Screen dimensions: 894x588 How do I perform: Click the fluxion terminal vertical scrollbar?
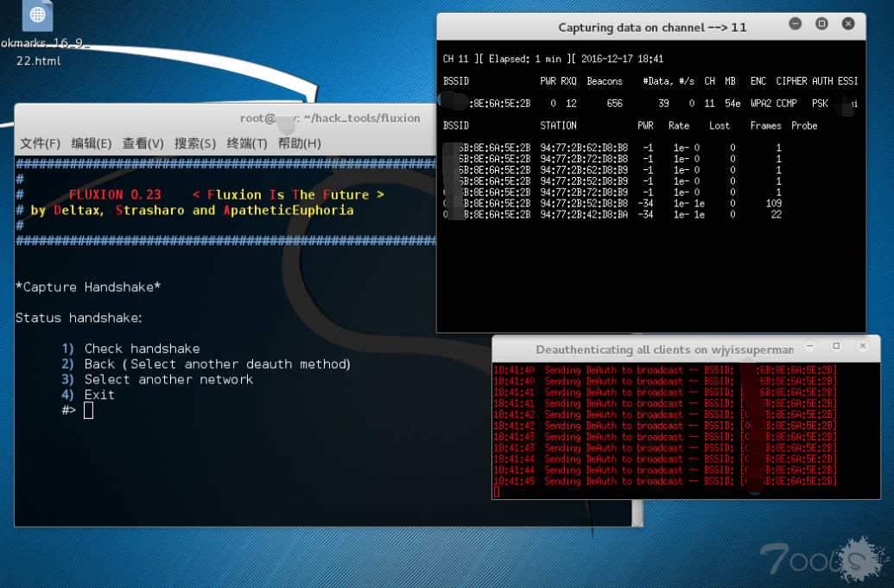click(x=637, y=513)
